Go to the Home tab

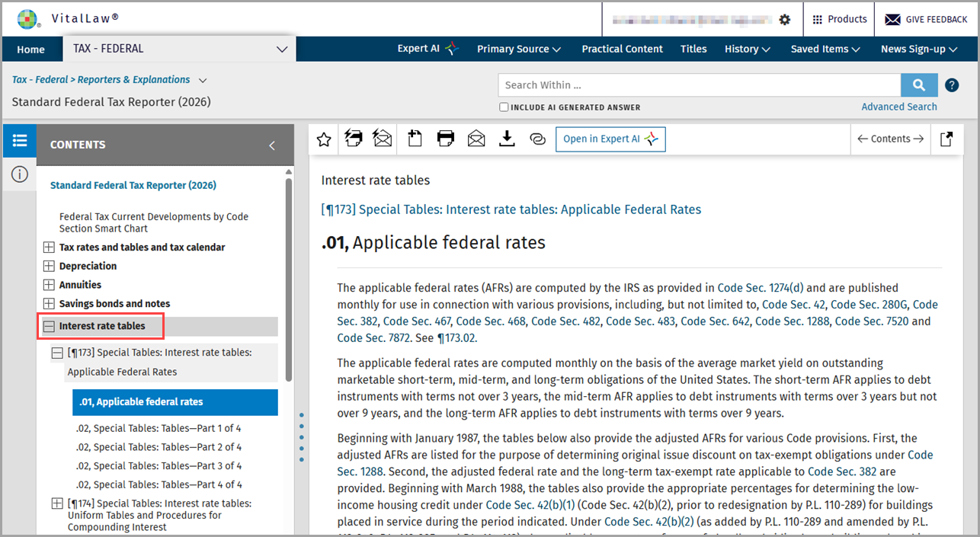click(x=30, y=50)
